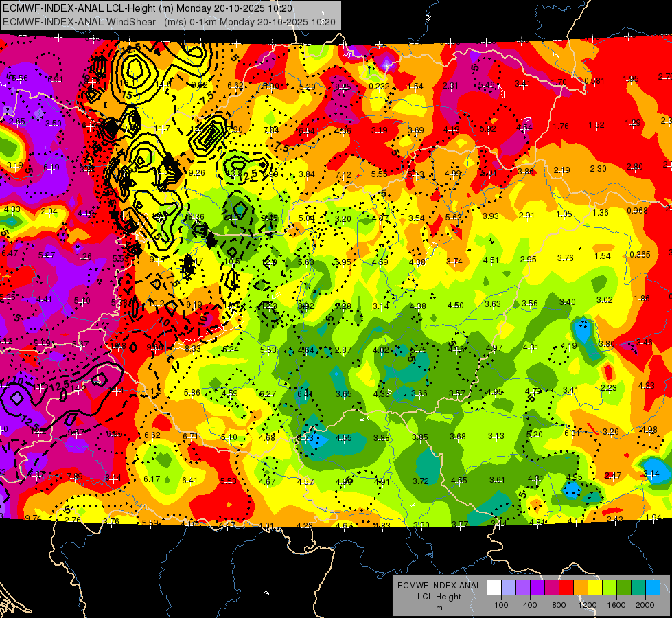Viewport: 672px width, 618px height.
Task: Click the wind shear value '6.27'
Action: point(268,393)
